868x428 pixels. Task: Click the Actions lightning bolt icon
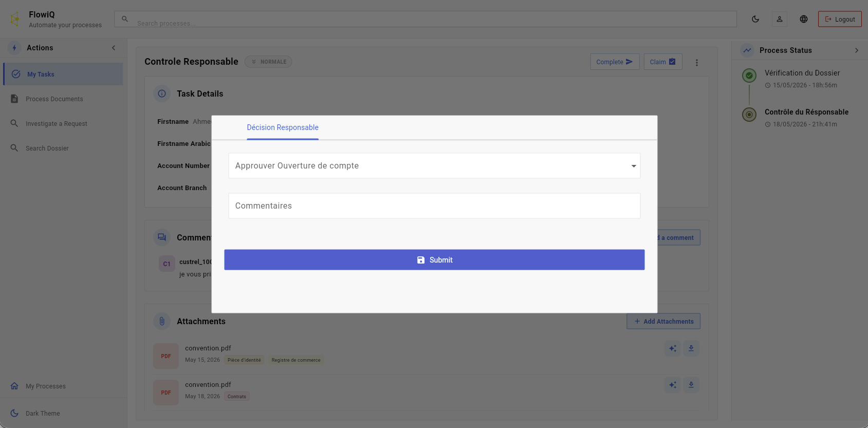click(x=14, y=48)
